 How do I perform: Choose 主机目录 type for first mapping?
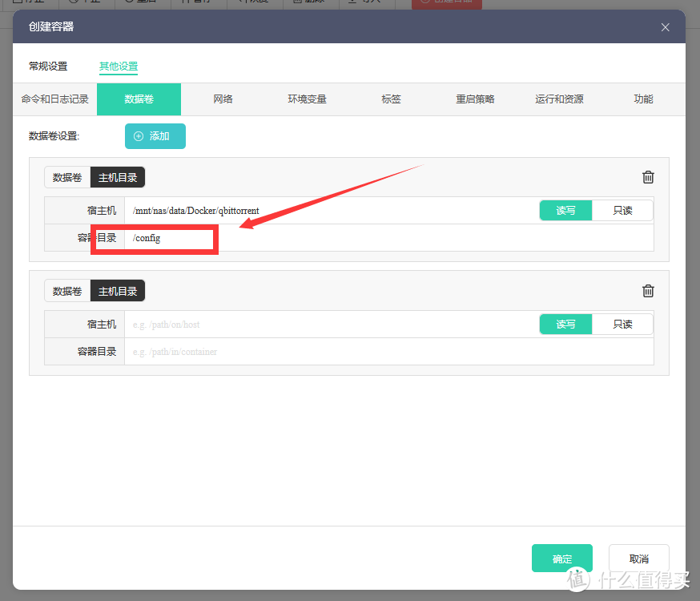click(118, 178)
